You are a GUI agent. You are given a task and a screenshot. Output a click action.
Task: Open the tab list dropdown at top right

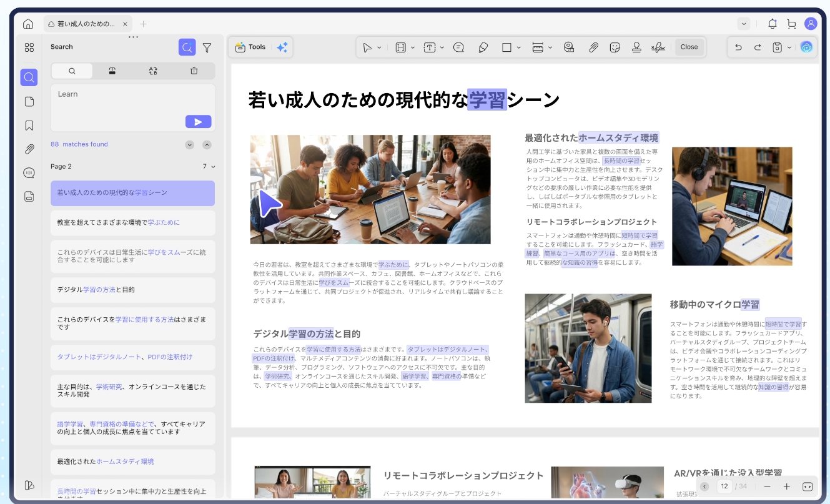[x=743, y=24]
